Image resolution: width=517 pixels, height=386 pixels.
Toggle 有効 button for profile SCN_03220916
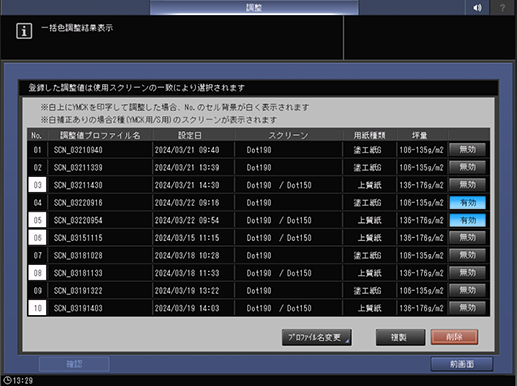coord(467,203)
